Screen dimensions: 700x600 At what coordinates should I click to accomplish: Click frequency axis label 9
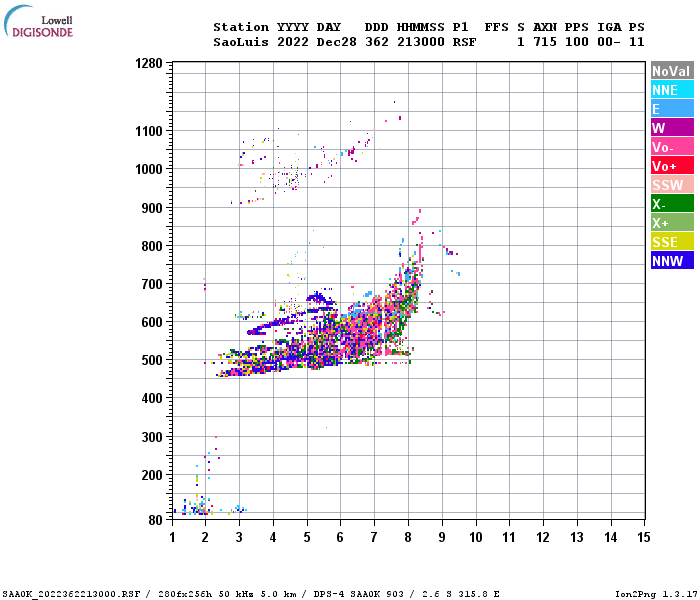coord(442,537)
